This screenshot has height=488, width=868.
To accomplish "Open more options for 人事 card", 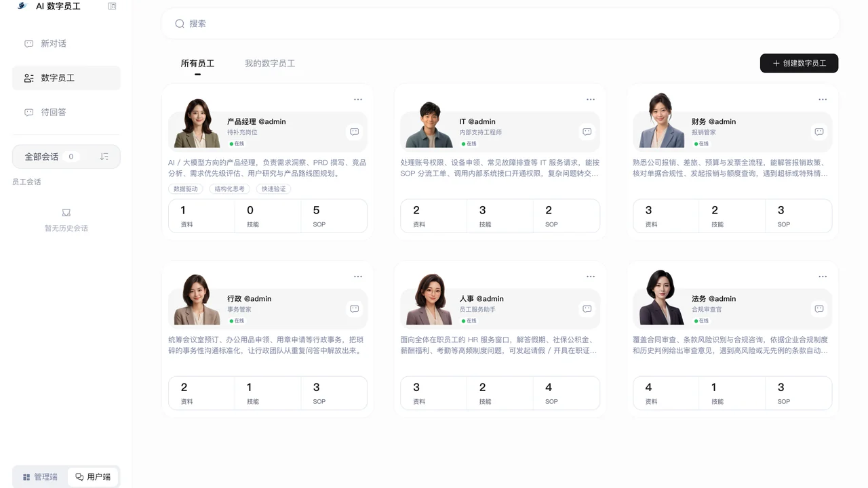I will click(x=591, y=277).
